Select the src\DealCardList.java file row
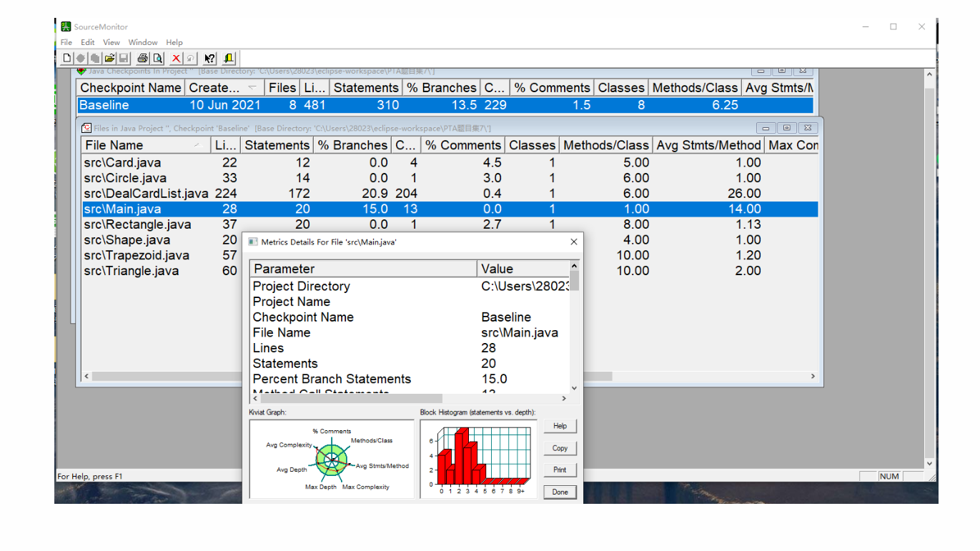The image size is (980, 551). (449, 194)
